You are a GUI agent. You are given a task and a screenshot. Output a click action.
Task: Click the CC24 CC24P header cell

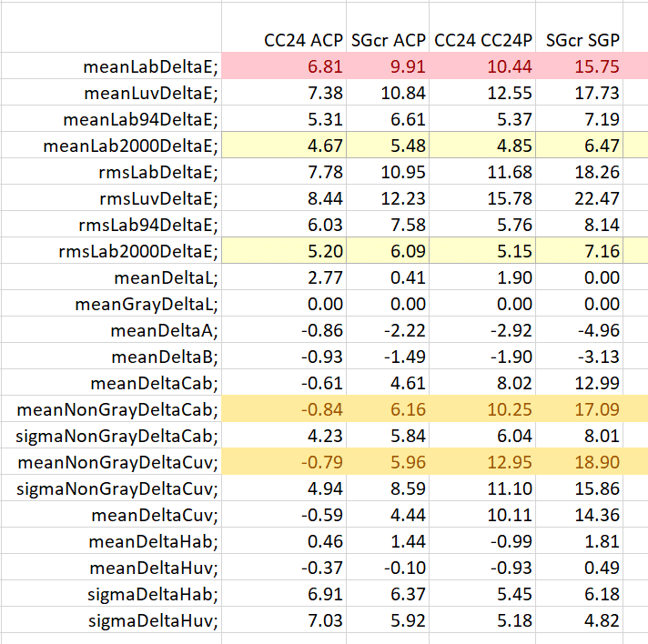[482, 27]
